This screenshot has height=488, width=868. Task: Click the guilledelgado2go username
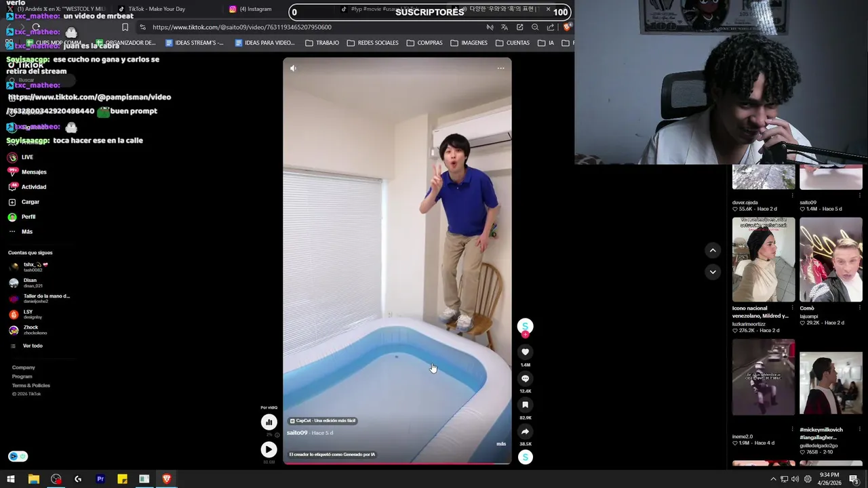click(x=818, y=445)
